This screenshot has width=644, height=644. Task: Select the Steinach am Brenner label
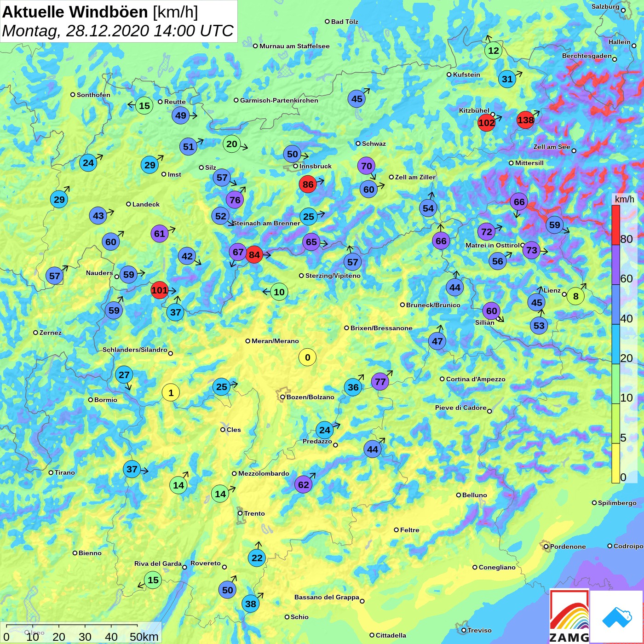click(266, 223)
